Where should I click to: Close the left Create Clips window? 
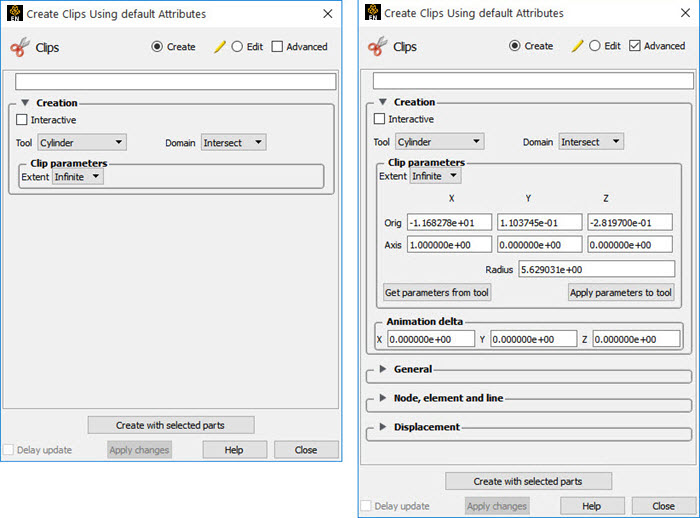pos(328,14)
